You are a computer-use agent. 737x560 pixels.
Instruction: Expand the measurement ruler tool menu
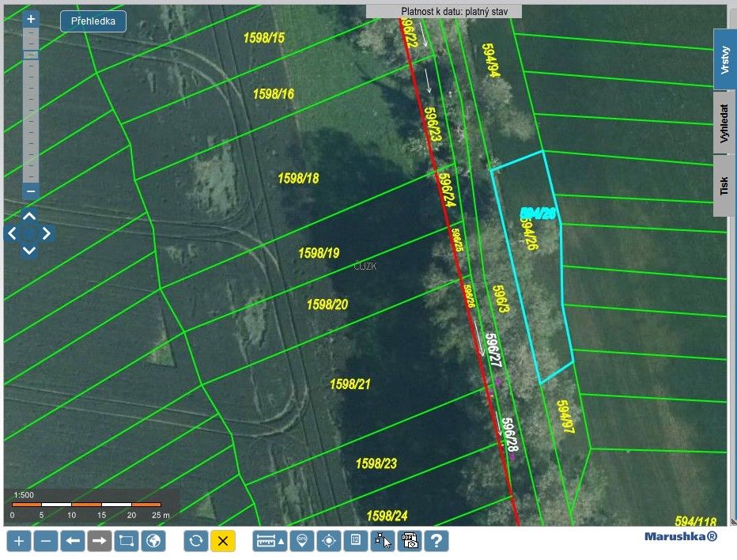click(270, 541)
